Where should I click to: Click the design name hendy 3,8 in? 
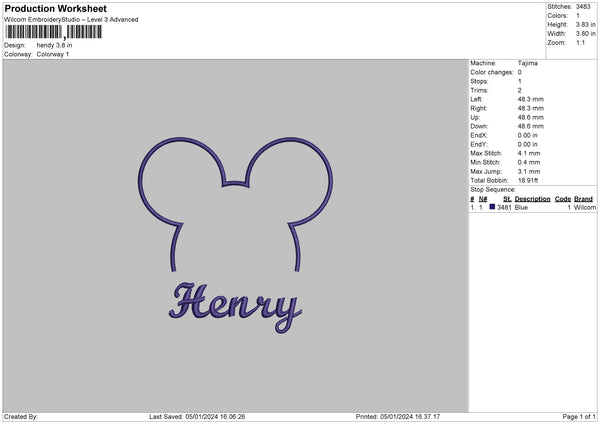54,45
